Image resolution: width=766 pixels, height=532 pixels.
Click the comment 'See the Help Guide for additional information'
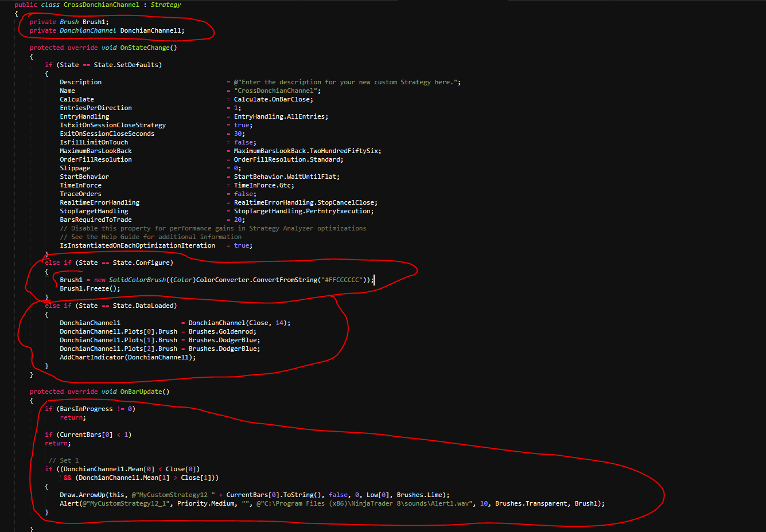coord(151,237)
